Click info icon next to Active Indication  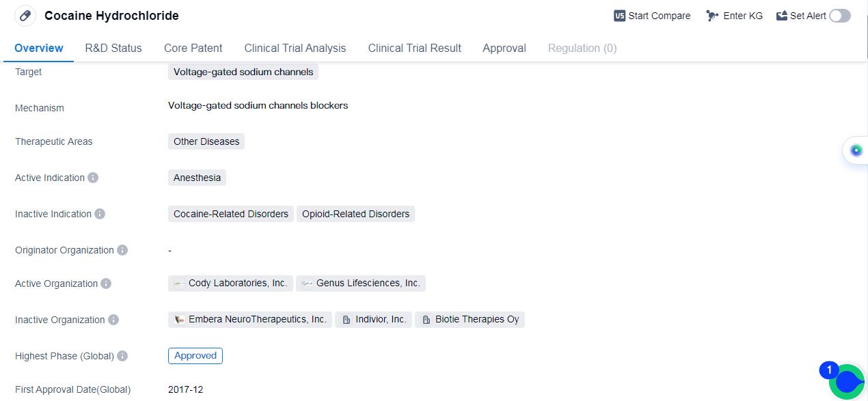pyautogui.click(x=93, y=178)
